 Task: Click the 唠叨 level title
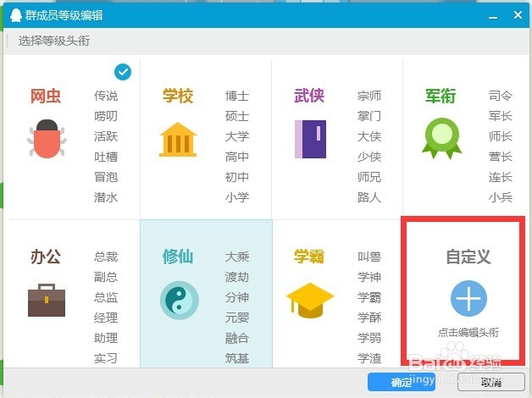pyautogui.click(x=106, y=116)
